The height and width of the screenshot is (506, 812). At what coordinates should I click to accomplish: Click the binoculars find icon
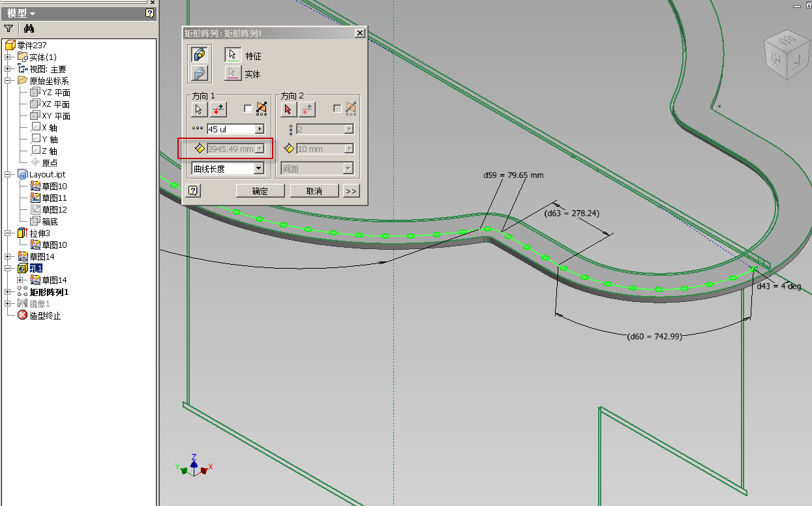tap(29, 29)
